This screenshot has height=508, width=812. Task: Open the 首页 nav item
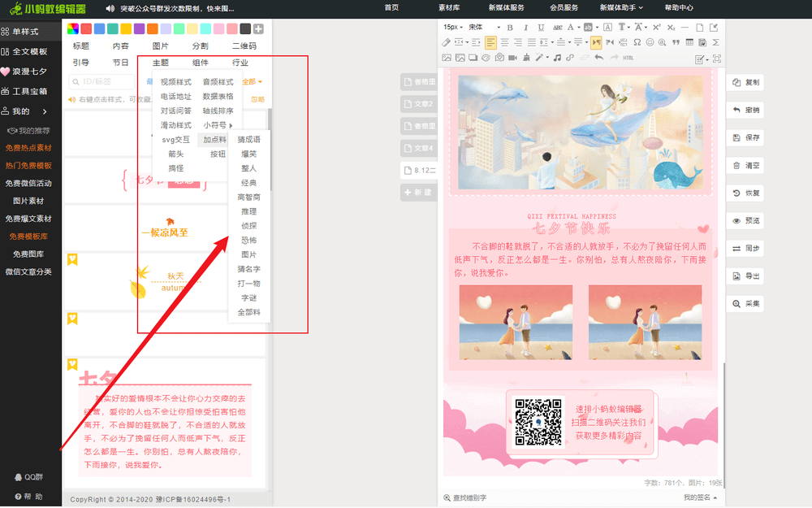391,8
